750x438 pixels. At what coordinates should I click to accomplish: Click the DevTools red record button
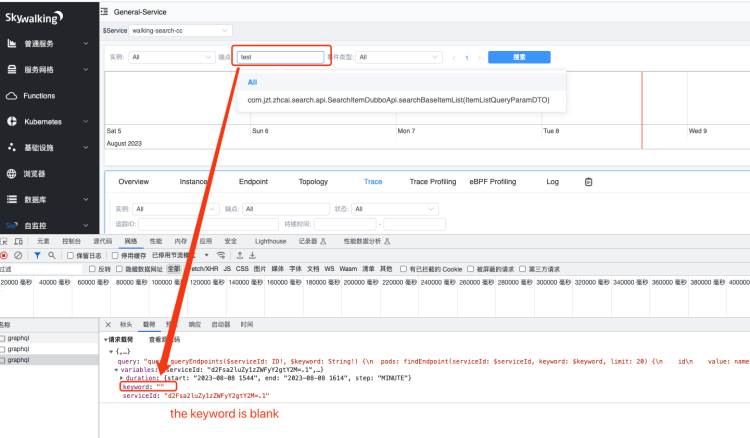coord(5,255)
